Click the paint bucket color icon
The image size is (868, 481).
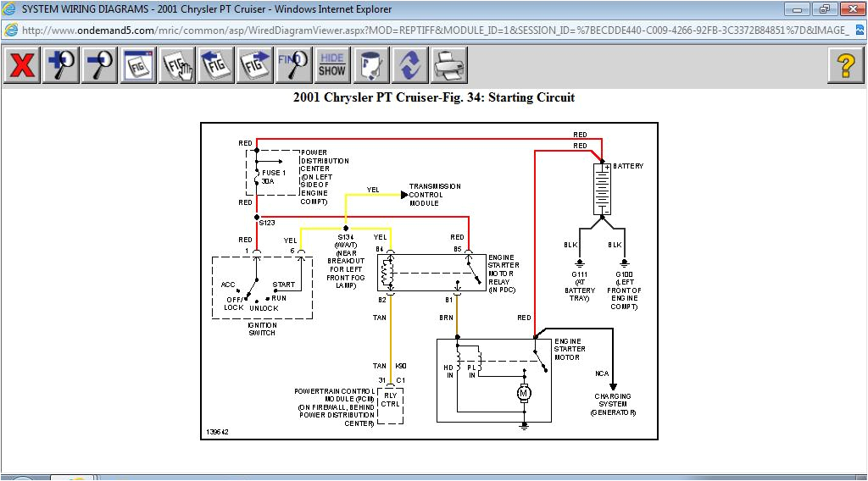(371, 65)
